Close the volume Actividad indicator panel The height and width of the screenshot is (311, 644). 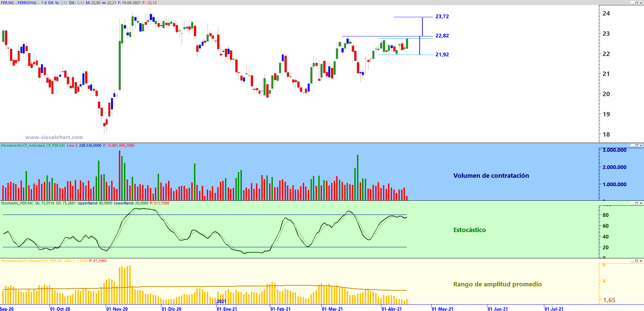coord(641,145)
